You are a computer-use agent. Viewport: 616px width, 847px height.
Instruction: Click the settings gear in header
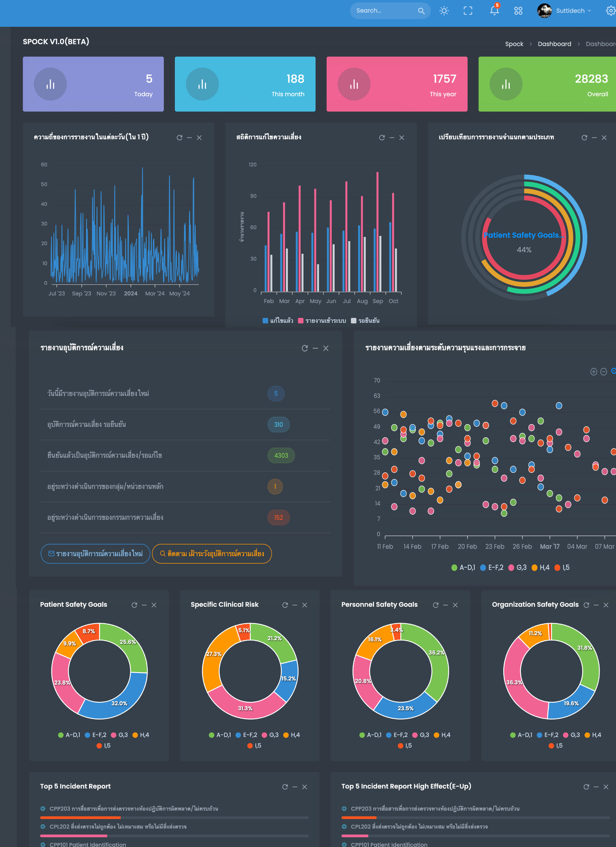610,11
